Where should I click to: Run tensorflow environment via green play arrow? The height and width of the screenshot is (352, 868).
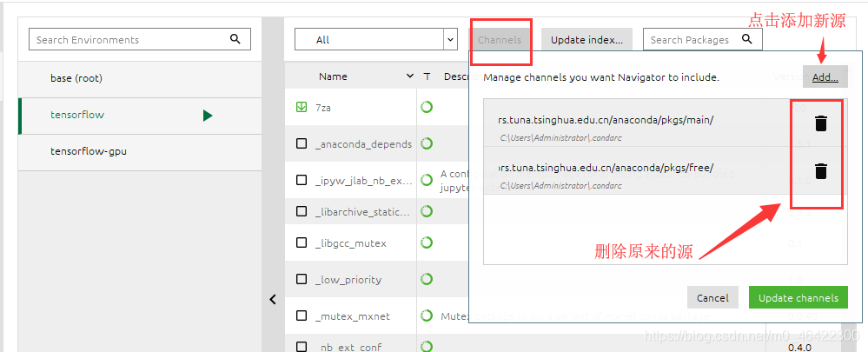tap(208, 115)
